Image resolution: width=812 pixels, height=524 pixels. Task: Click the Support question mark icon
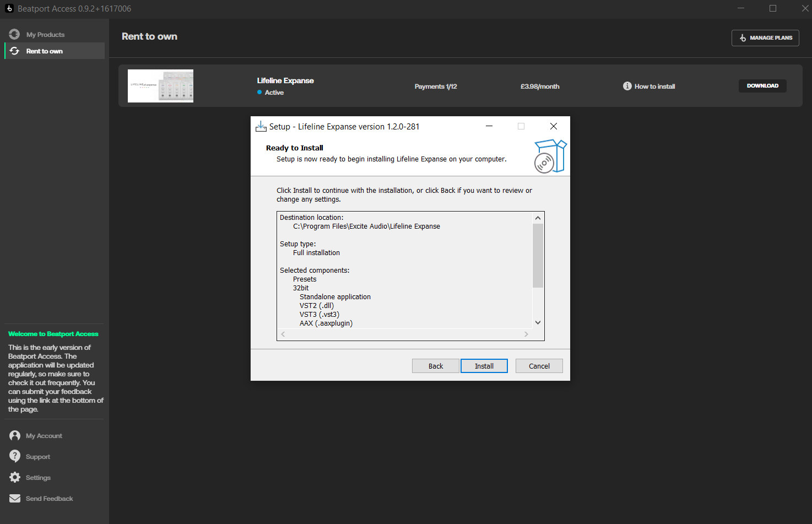pyautogui.click(x=15, y=456)
